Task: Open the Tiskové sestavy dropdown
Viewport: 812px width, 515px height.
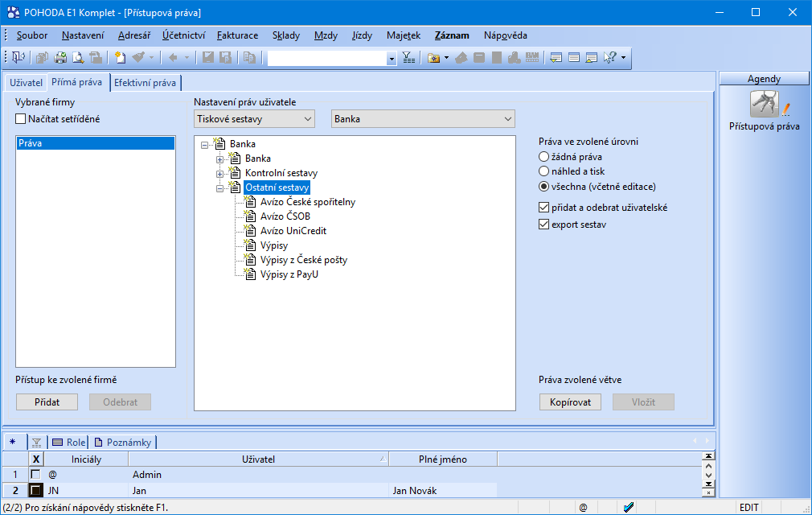Action: [254, 119]
